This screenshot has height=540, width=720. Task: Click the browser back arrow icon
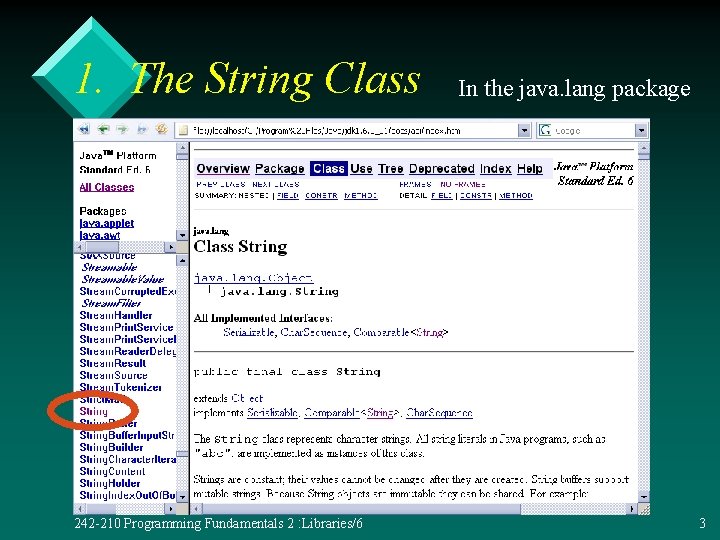(103, 130)
